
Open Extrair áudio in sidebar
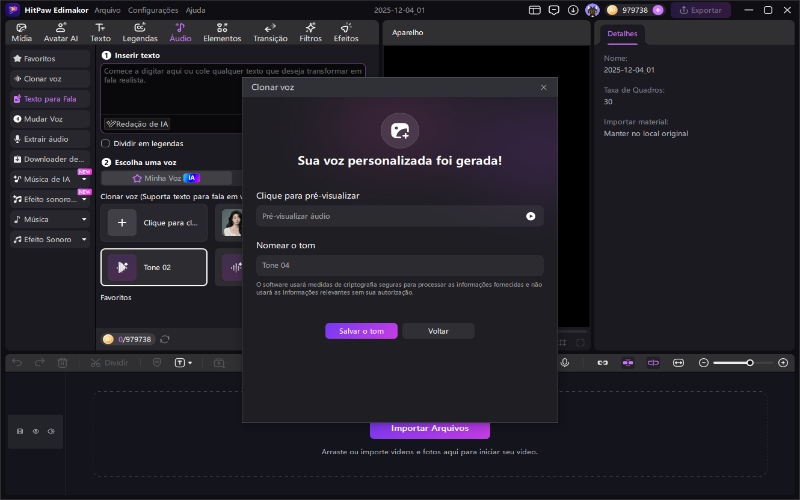pos(50,139)
